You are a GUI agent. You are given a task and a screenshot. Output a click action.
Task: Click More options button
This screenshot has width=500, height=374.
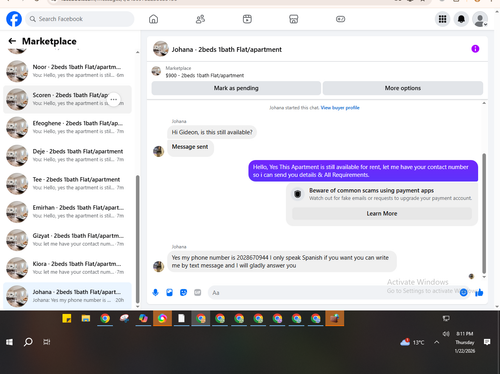tap(403, 88)
